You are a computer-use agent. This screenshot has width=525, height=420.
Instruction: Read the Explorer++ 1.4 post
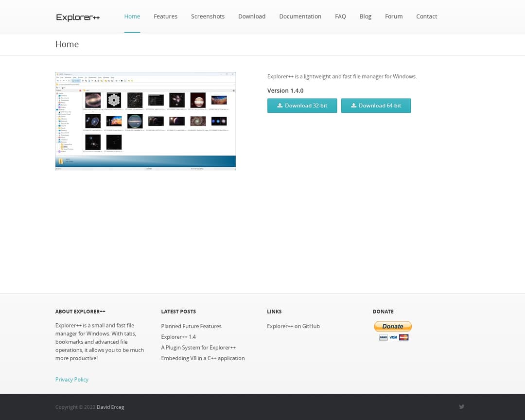point(178,337)
